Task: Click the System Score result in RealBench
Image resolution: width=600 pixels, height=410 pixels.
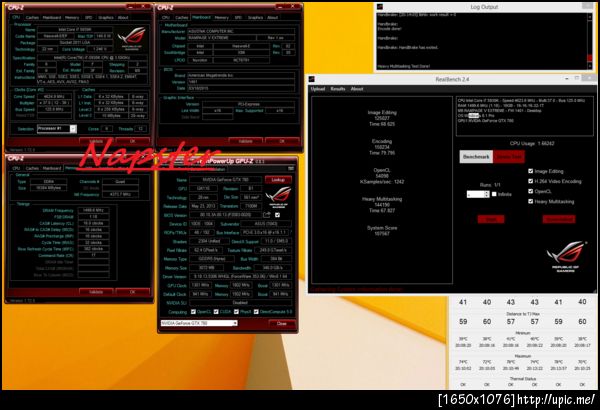Action: pyautogui.click(x=382, y=230)
